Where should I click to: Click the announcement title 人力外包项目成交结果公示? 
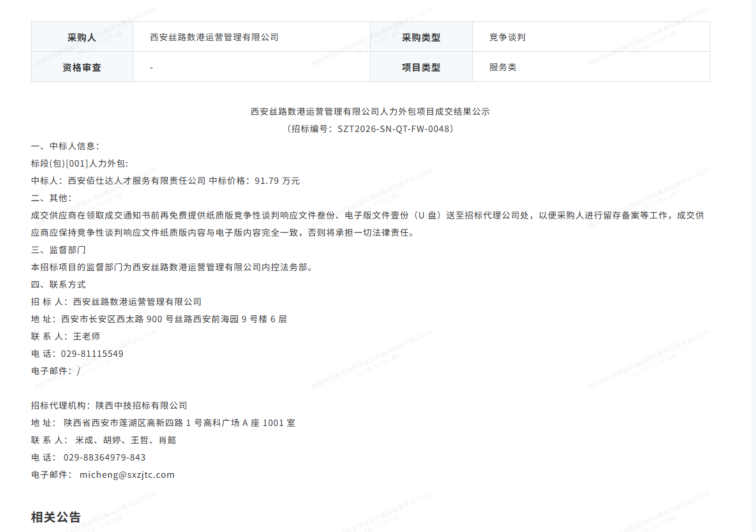click(x=370, y=112)
